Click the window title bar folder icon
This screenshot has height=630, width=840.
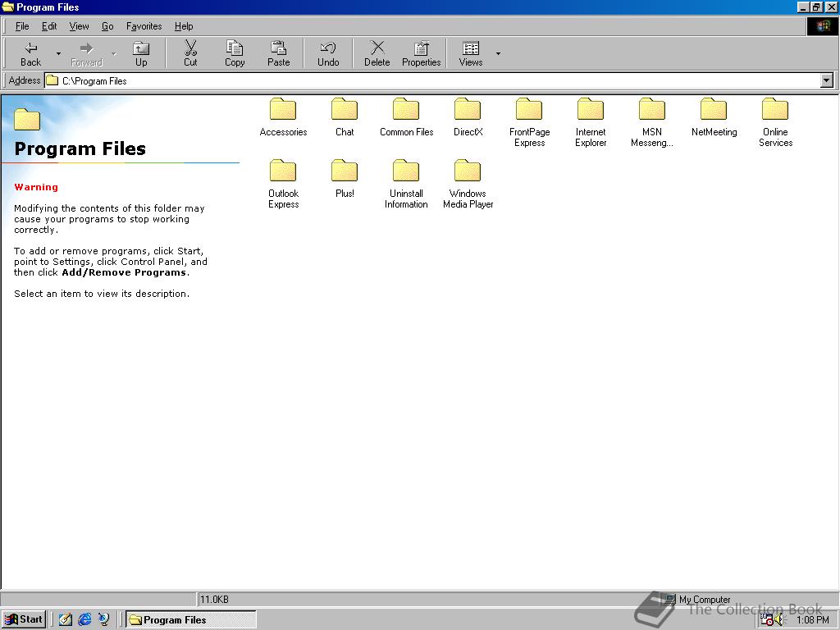click(x=7, y=7)
